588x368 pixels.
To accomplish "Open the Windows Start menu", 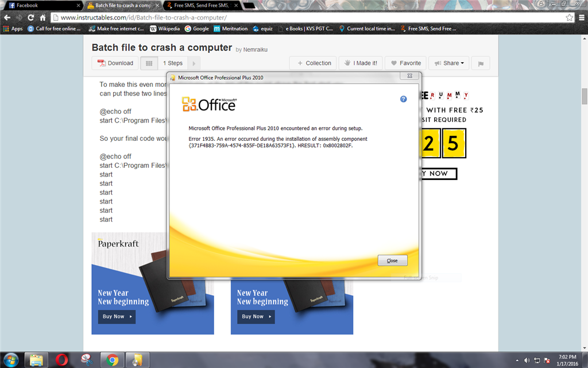I will [10, 360].
